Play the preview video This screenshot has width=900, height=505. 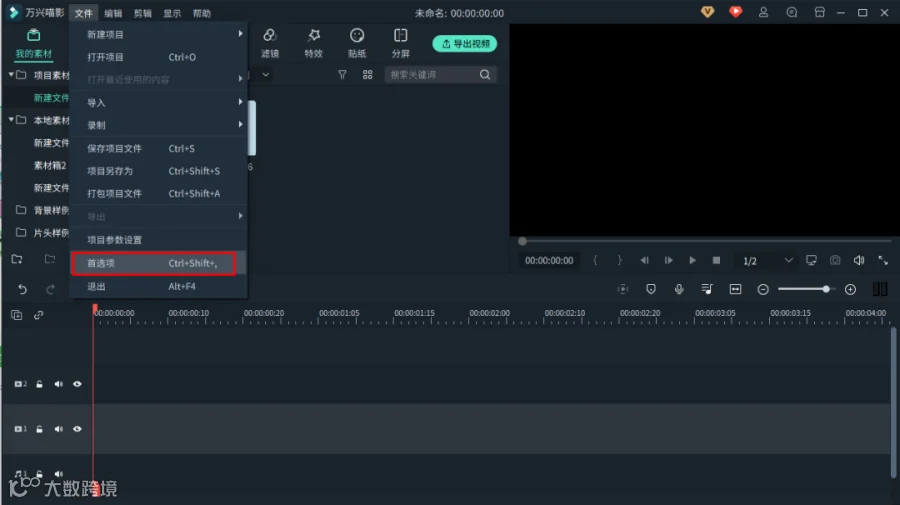point(692,261)
